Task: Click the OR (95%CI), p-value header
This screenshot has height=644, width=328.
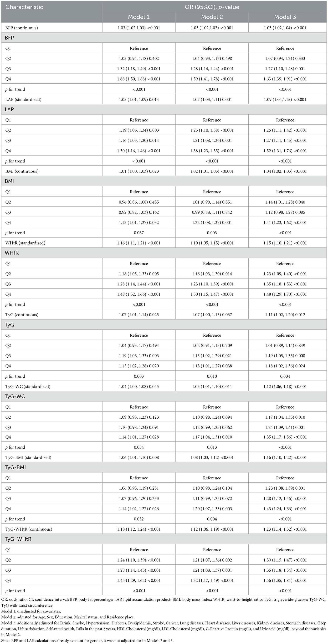Action: click(x=212, y=7)
